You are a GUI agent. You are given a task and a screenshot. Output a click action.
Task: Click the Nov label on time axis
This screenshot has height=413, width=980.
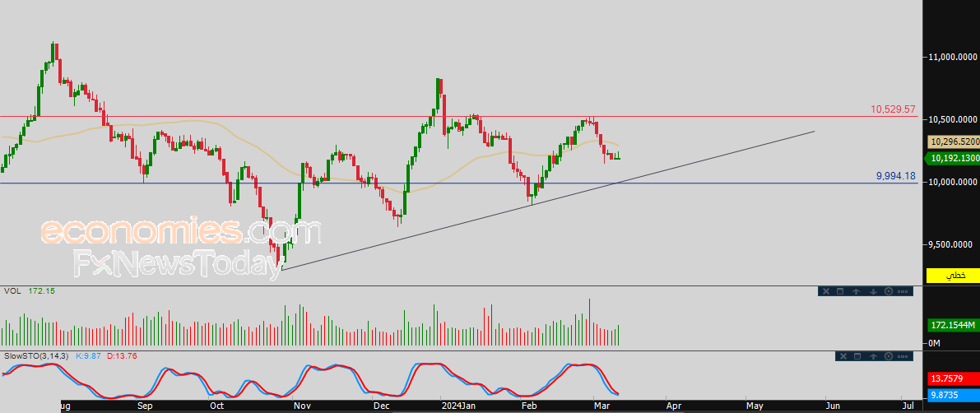click(302, 406)
